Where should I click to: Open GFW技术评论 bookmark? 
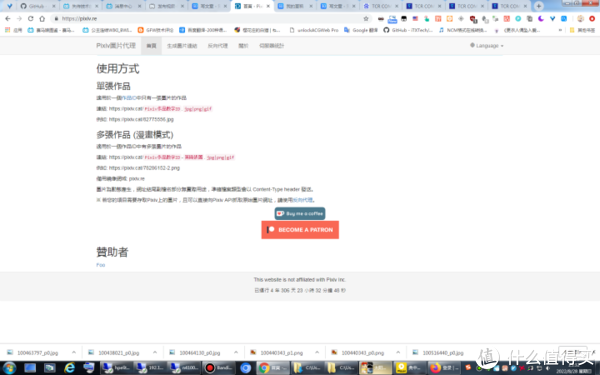coord(155,30)
